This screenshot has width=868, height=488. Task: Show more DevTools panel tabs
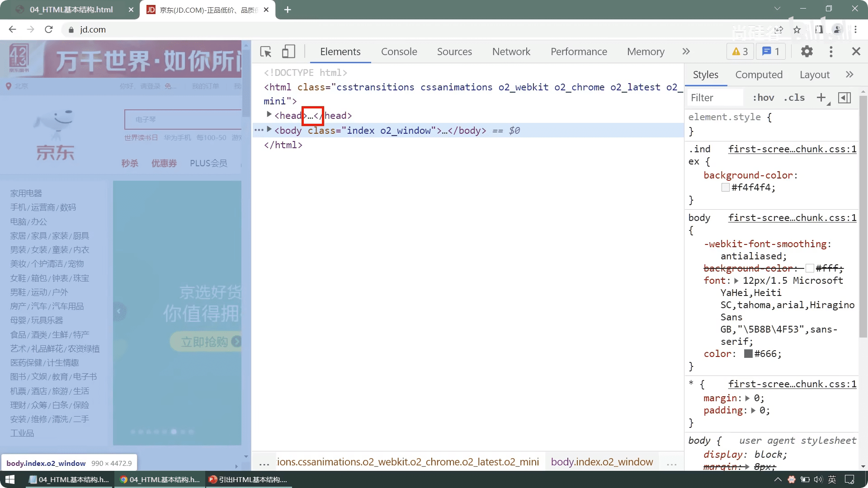(686, 52)
